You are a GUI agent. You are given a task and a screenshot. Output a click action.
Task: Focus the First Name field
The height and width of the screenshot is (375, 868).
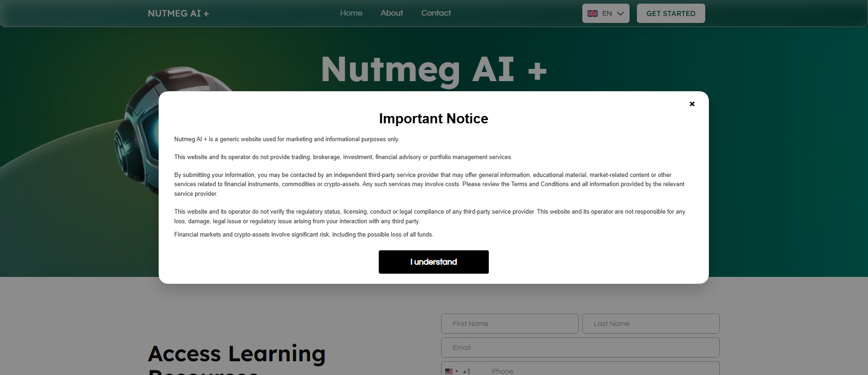pos(509,324)
